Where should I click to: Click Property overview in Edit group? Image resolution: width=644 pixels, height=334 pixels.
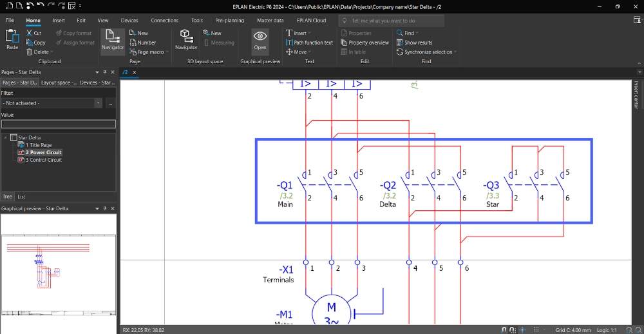click(365, 43)
